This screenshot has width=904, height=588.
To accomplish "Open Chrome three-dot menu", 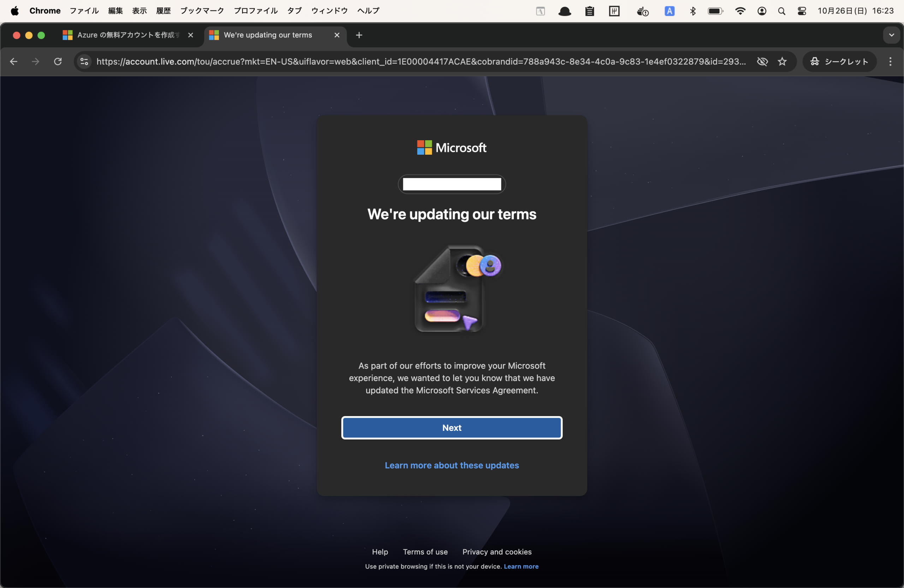I will (x=890, y=61).
